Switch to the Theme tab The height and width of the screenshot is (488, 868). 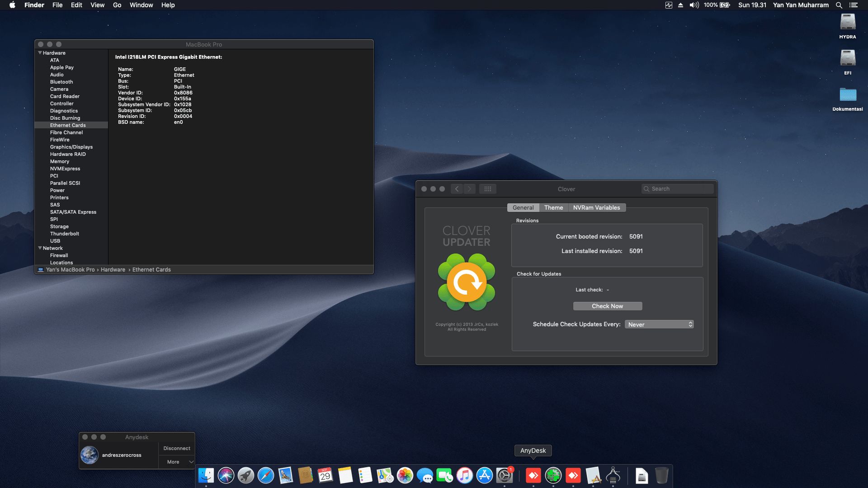click(553, 207)
